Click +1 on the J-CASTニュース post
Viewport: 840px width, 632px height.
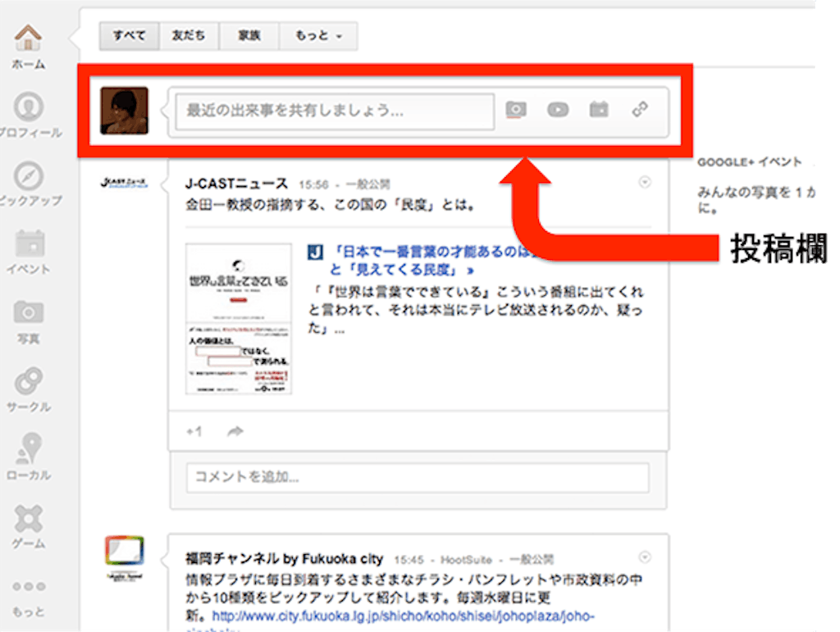point(194,431)
